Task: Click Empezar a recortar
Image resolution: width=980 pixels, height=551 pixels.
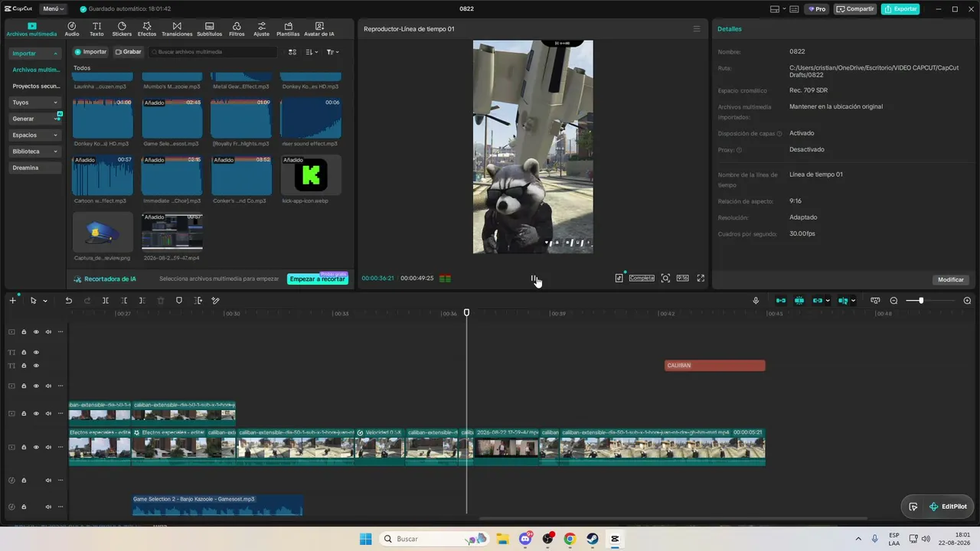Action: pos(318,279)
